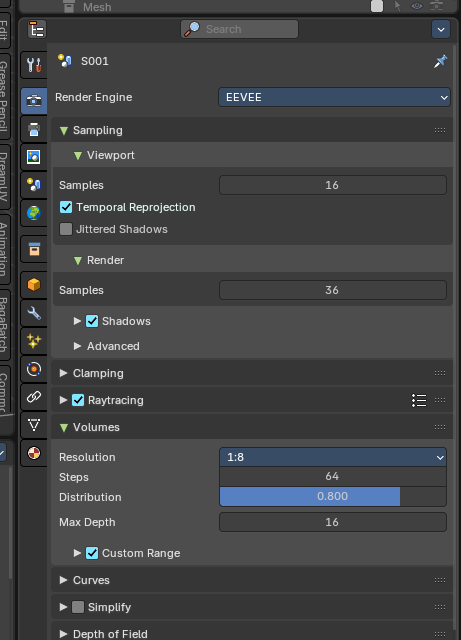Click the Render Samples 36 field
The height and width of the screenshot is (640, 461).
click(333, 290)
